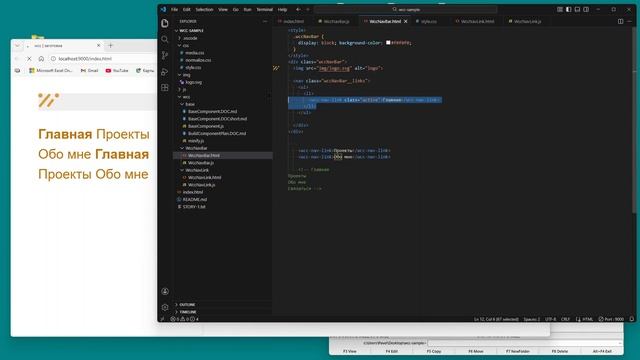Open the File menu
This screenshot has height=360, width=640.
coord(174,9)
